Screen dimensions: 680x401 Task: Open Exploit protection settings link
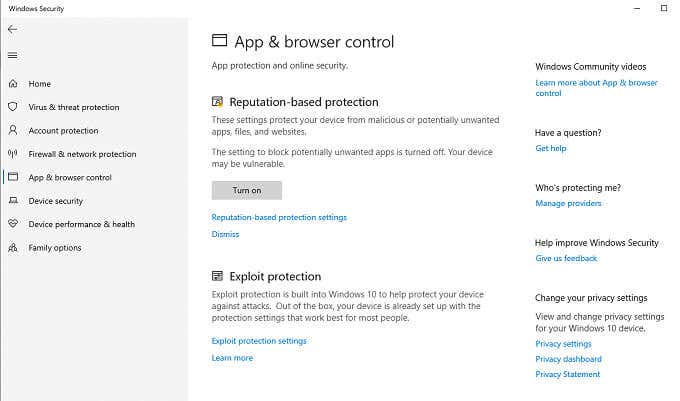click(x=259, y=341)
